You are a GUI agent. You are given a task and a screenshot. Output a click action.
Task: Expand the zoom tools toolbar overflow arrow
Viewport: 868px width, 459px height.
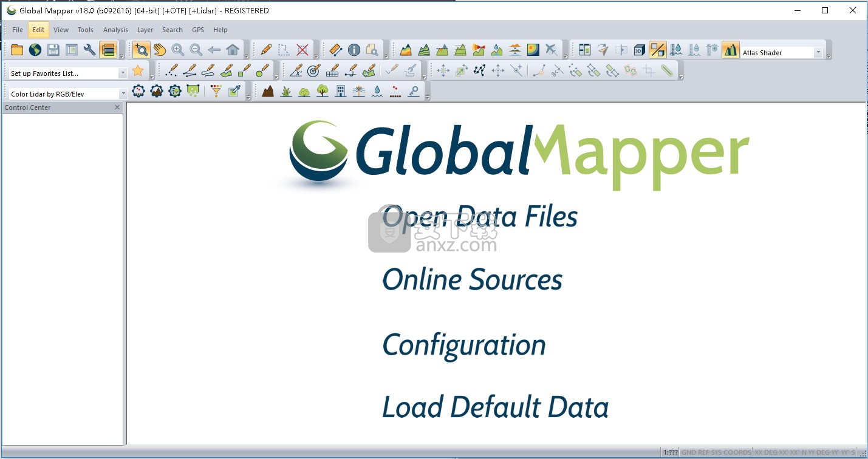pyautogui.click(x=246, y=56)
